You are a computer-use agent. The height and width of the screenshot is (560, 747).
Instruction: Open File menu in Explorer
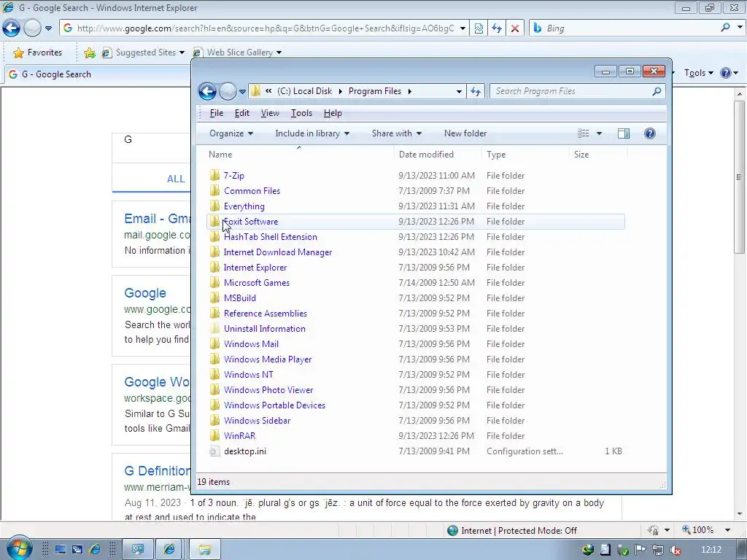pos(216,113)
